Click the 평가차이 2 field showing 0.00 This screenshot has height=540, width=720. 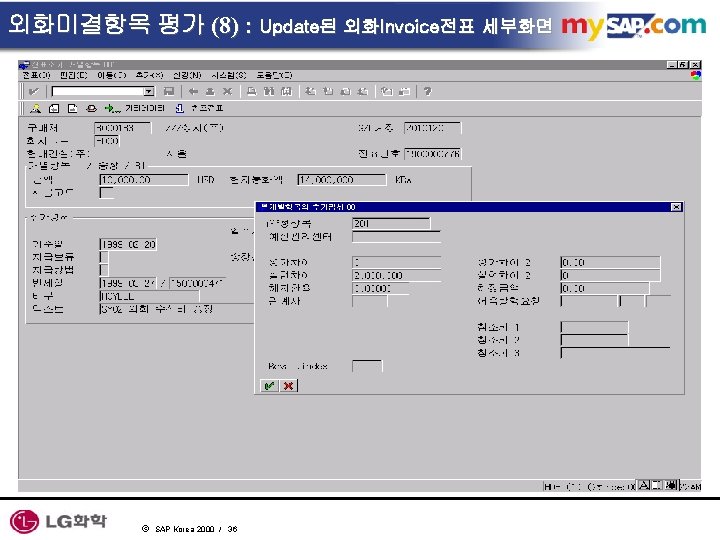(x=610, y=263)
